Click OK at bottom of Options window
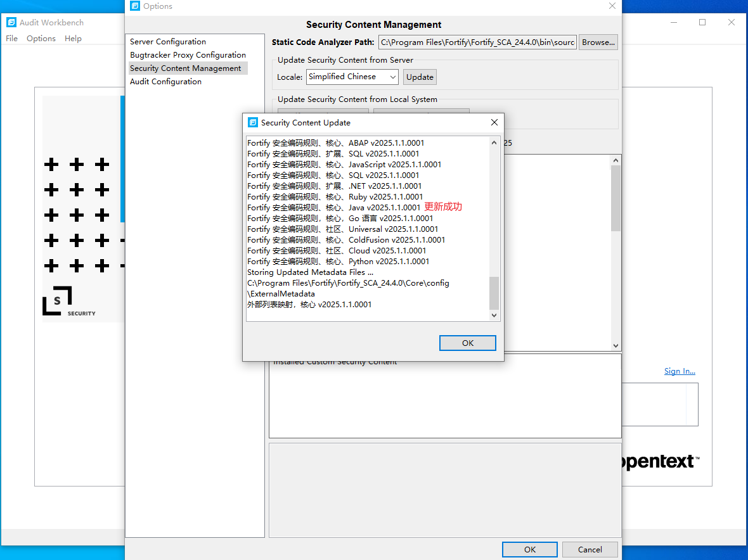The height and width of the screenshot is (560, 748). 529,549
